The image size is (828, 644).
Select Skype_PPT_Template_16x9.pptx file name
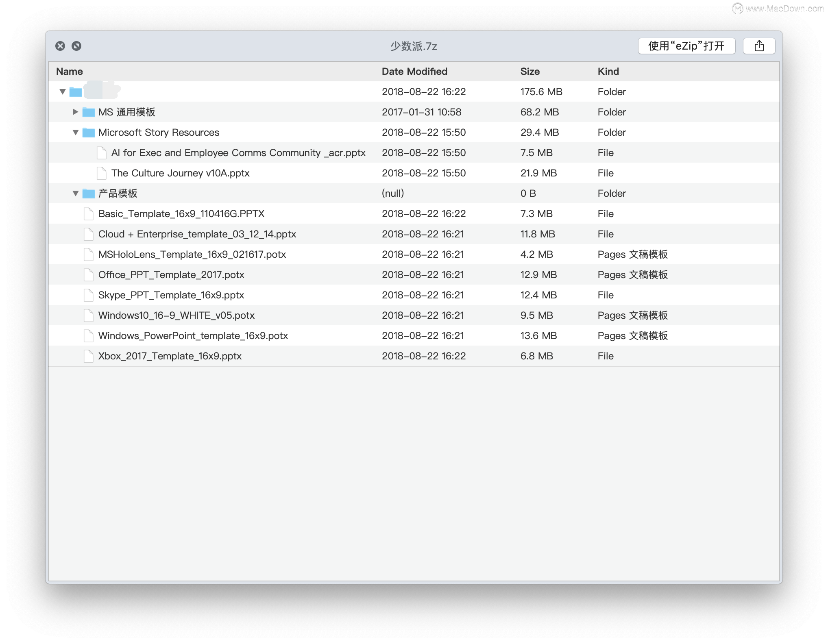click(171, 295)
